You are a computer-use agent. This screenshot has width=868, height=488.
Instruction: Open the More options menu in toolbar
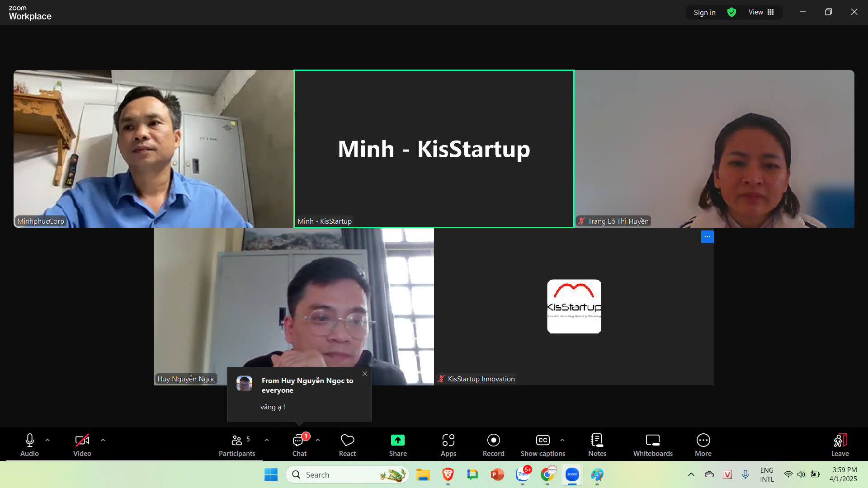coord(703,445)
